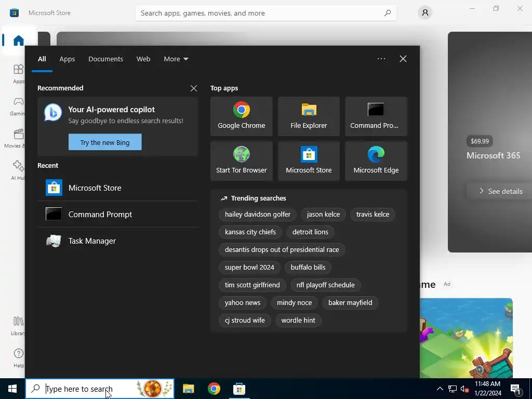Open notification center icon
This screenshot has width=532, height=399.
(x=516, y=389)
